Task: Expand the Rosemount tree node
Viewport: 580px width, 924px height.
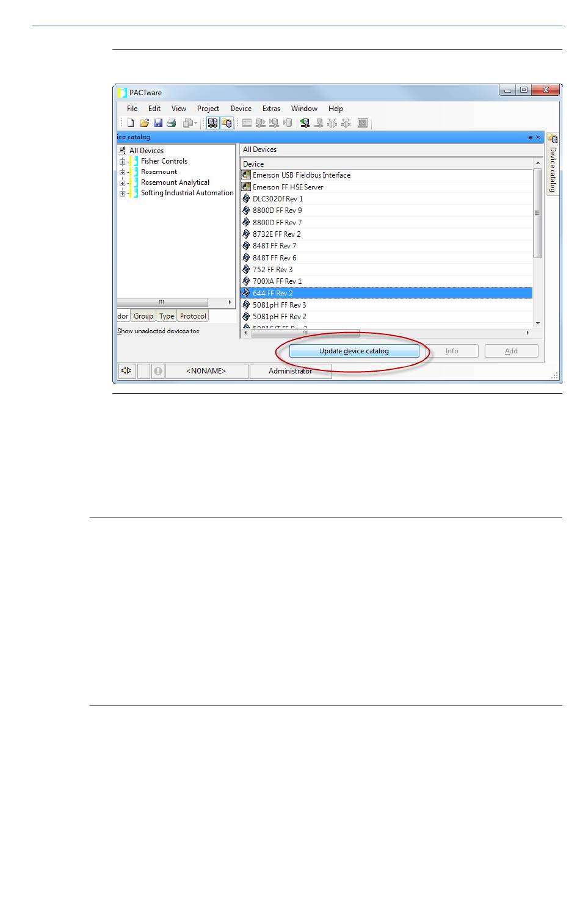Action: (x=122, y=172)
